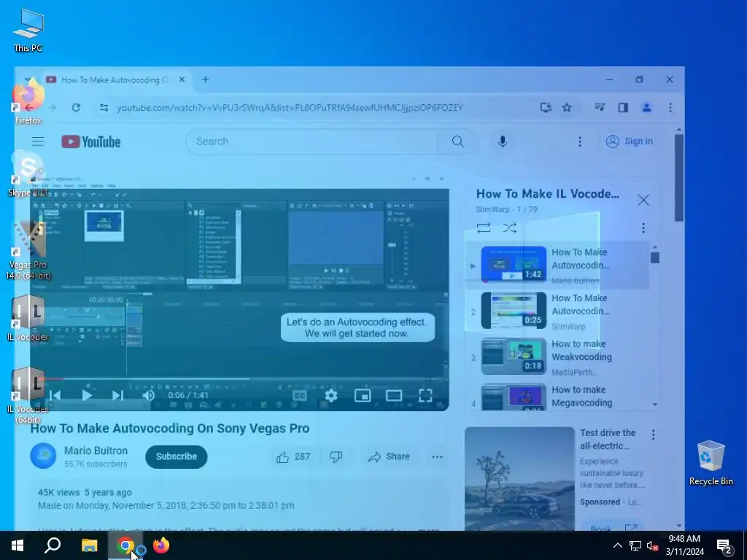Toggle loop playlist button
The height and width of the screenshot is (560, 747).
tap(484, 228)
